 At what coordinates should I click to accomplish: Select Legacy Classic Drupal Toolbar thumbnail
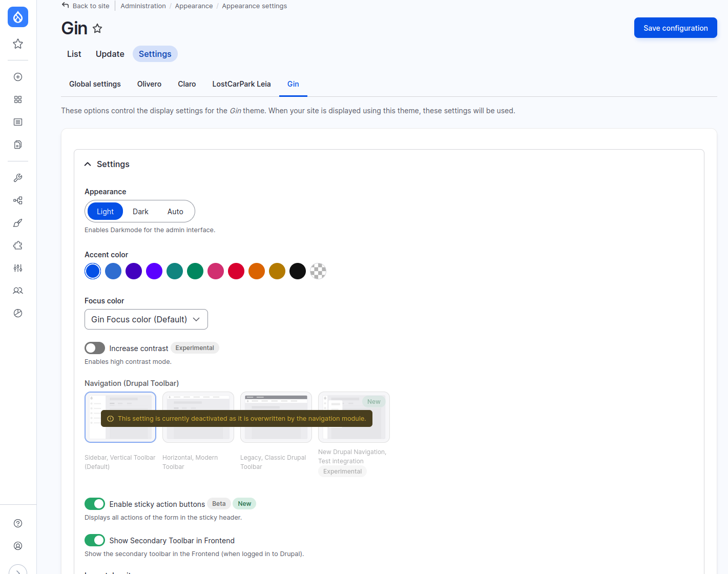point(276,417)
